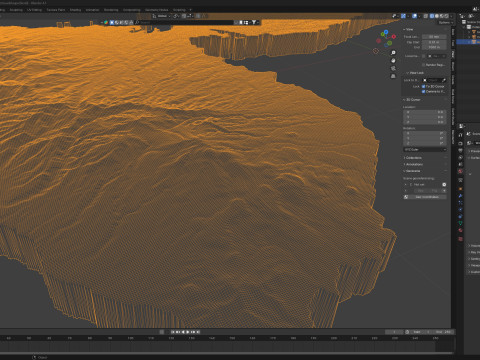Toggle X-ray mode in viewport header
The width and height of the screenshot is (480, 360).
[426, 16]
